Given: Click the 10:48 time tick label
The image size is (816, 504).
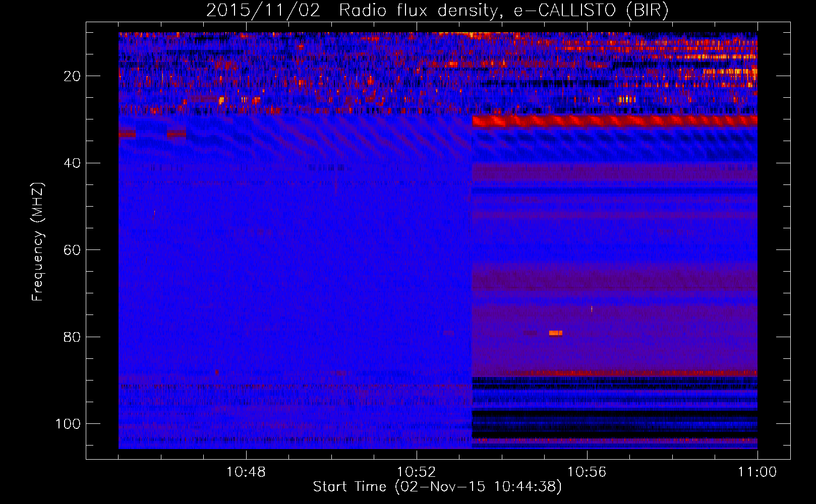Looking at the screenshot, I should (246, 472).
